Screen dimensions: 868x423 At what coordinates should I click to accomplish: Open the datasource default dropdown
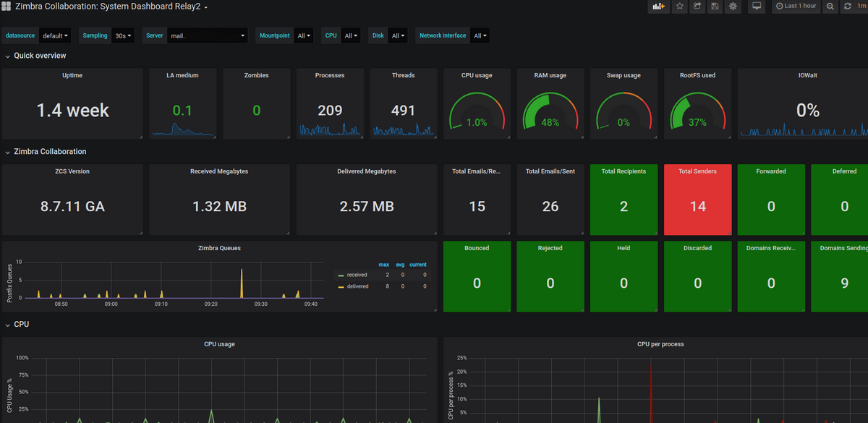(x=55, y=35)
